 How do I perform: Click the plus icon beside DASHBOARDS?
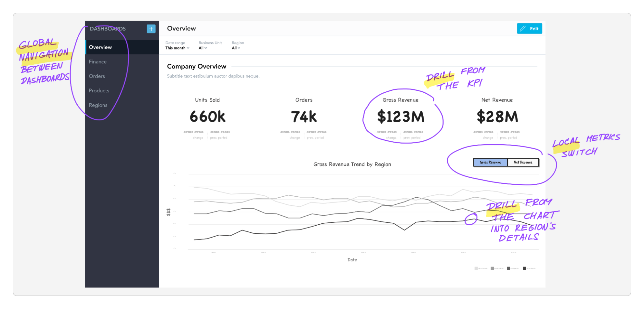(151, 29)
